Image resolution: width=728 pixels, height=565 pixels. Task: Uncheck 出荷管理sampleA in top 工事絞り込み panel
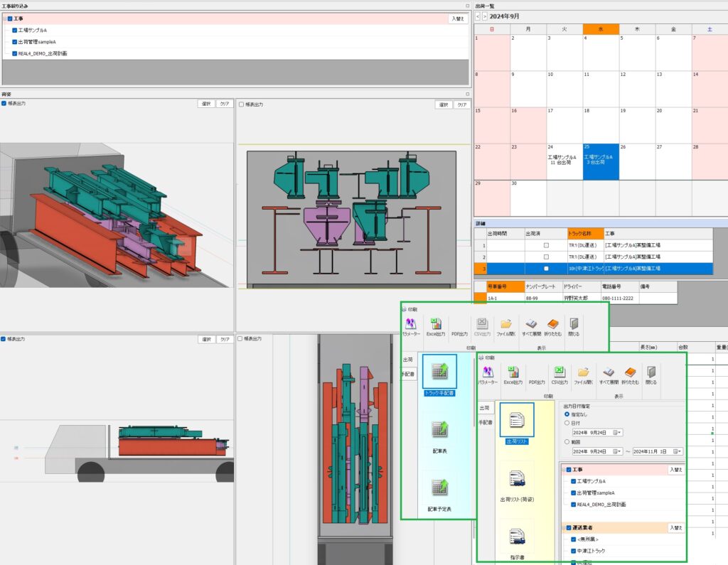click(x=14, y=42)
